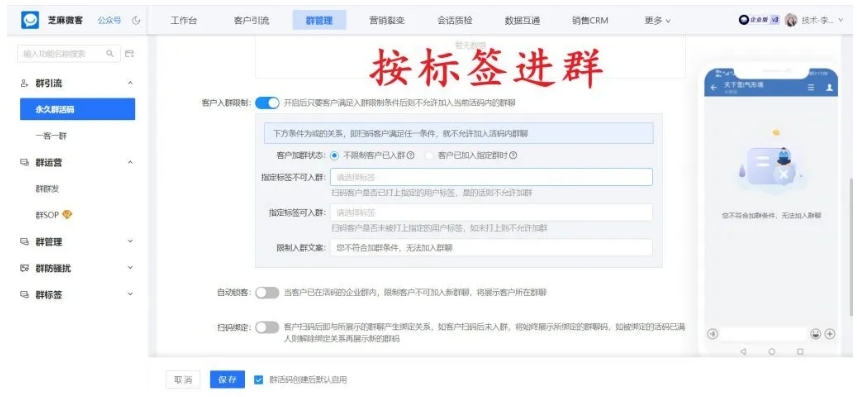Viewport: 857px width, 397px height.
Task: Click the phone preview recent-apps square button
Action: pos(800,352)
